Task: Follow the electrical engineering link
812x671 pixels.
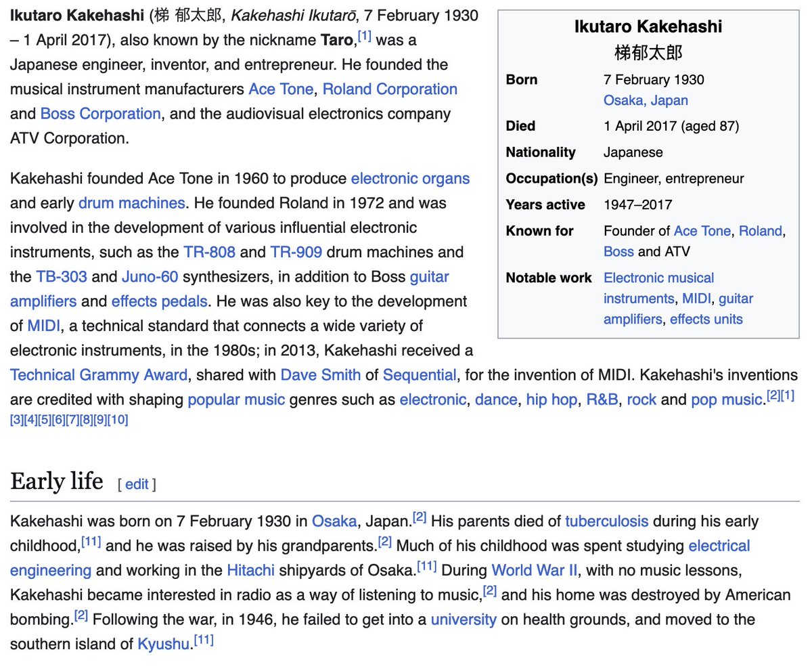Action: point(380,558)
